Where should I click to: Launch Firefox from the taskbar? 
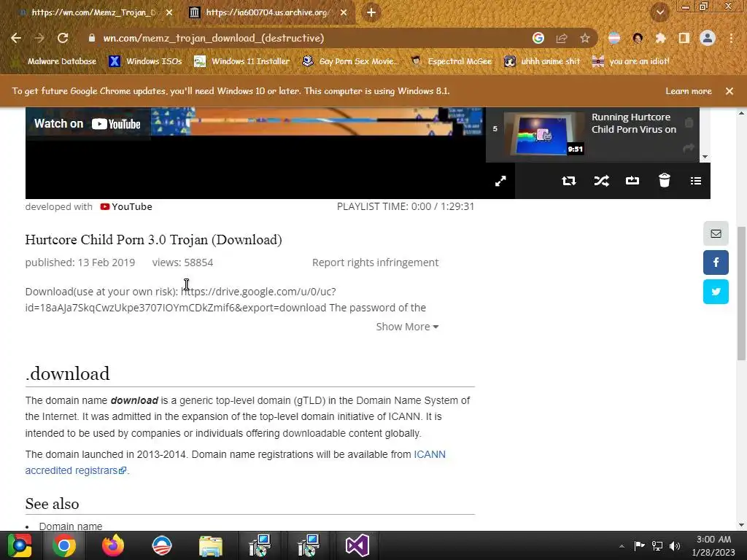tap(113, 545)
